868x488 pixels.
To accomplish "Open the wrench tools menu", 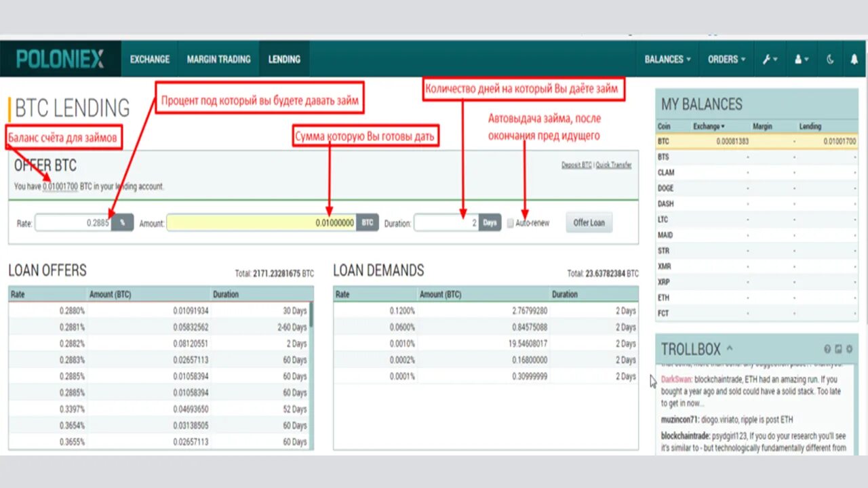I will (770, 59).
